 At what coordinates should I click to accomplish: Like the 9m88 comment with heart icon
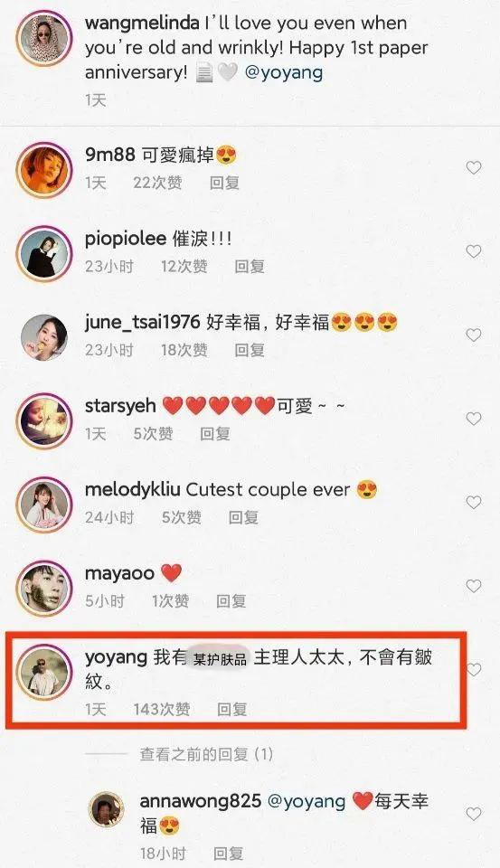pos(474,168)
